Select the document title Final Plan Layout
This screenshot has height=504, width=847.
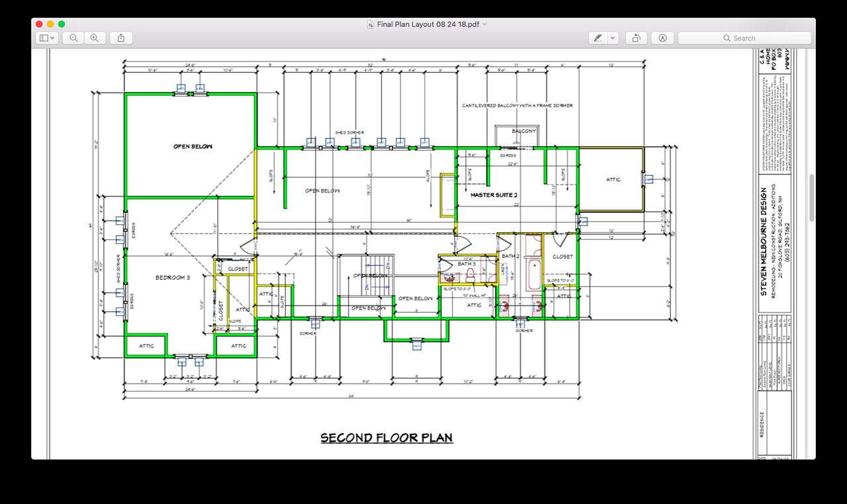(428, 24)
